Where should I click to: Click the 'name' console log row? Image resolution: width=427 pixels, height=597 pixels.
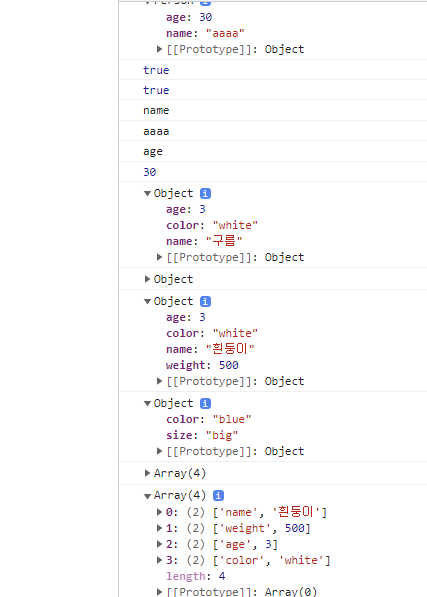273,110
